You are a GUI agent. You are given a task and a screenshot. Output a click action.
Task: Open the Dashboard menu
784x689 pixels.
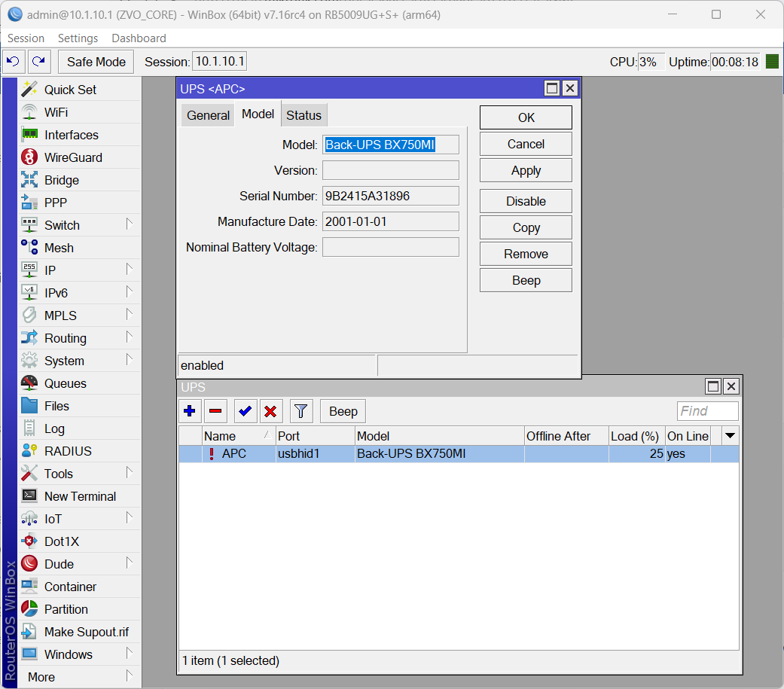point(139,38)
